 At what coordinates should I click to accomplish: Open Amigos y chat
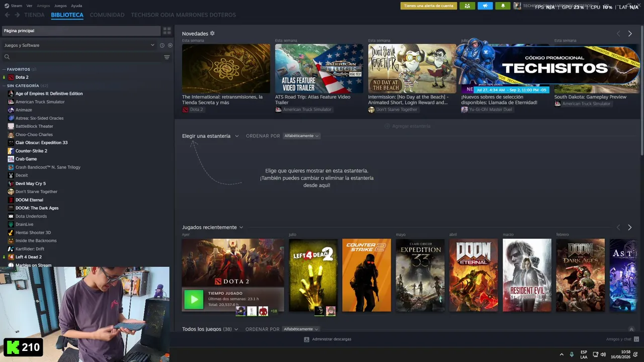(x=622, y=339)
